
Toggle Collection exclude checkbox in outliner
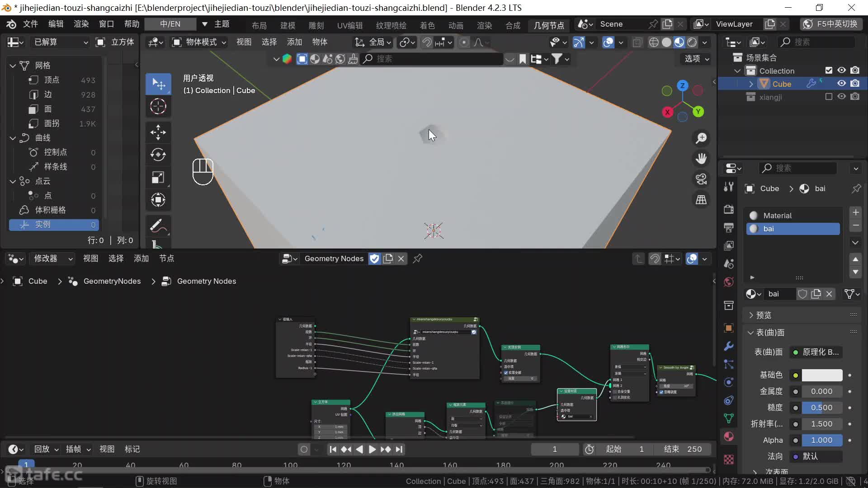click(829, 70)
